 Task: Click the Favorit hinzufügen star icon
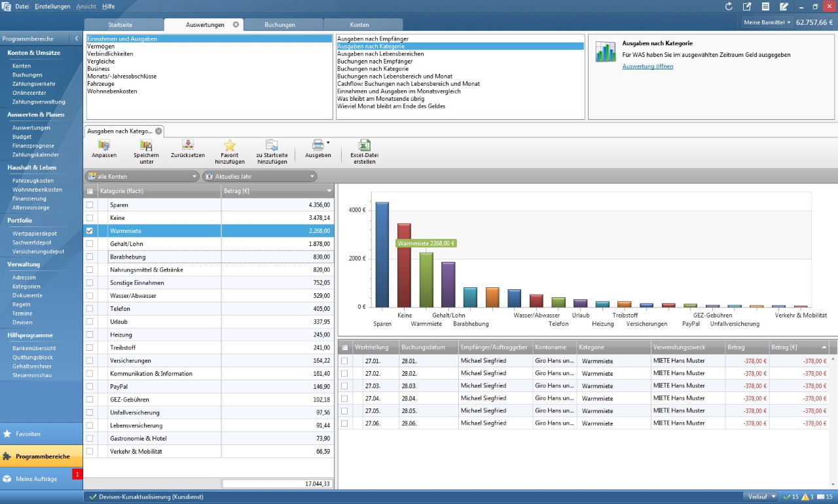pos(229,146)
